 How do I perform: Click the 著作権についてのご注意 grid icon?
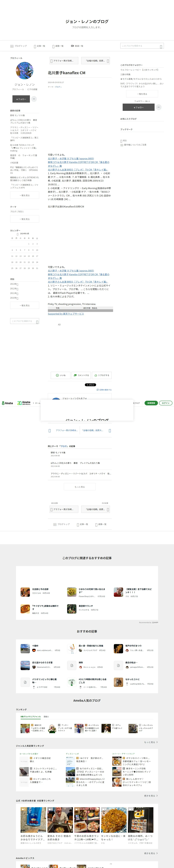122,145
